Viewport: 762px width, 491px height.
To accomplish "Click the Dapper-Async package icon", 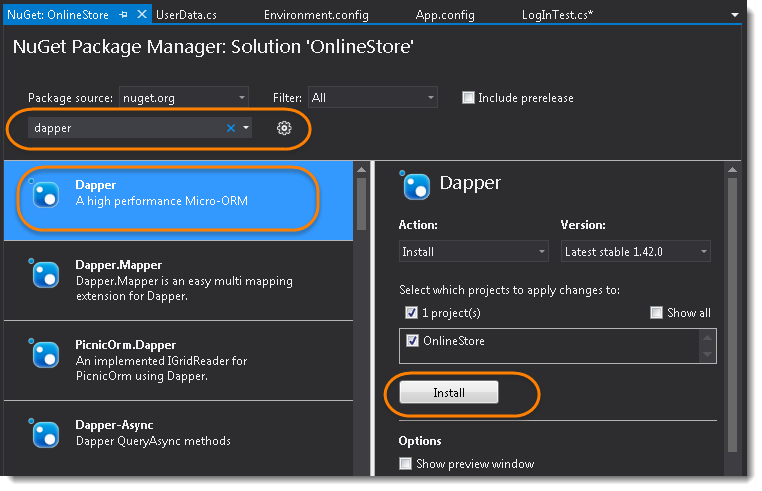I will point(45,433).
